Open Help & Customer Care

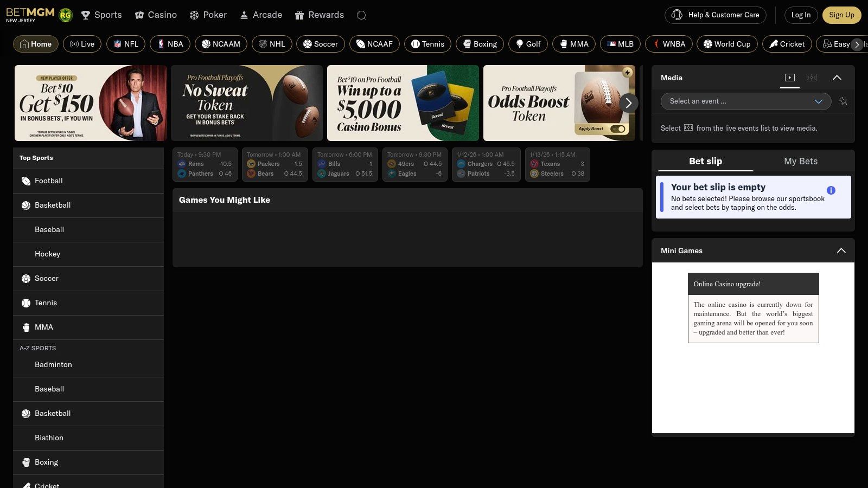pos(715,15)
